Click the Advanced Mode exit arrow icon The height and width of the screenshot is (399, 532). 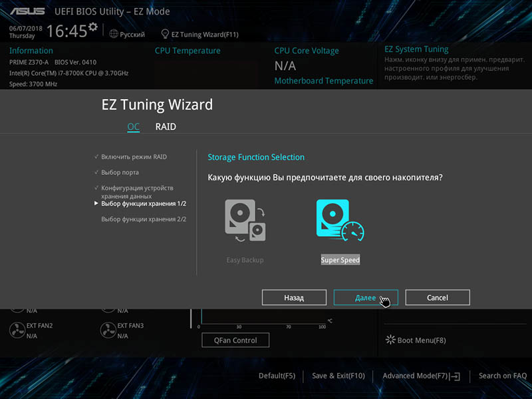(455, 376)
